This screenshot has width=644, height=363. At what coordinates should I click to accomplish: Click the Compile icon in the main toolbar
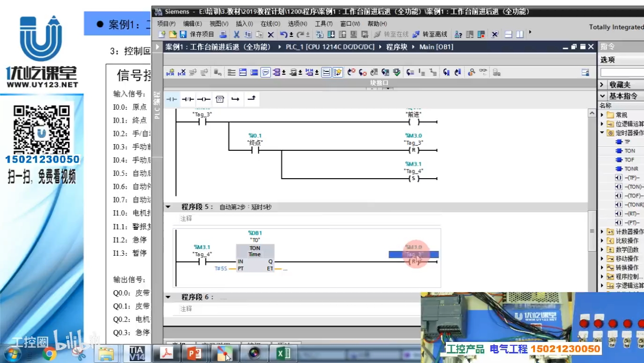[x=320, y=34]
